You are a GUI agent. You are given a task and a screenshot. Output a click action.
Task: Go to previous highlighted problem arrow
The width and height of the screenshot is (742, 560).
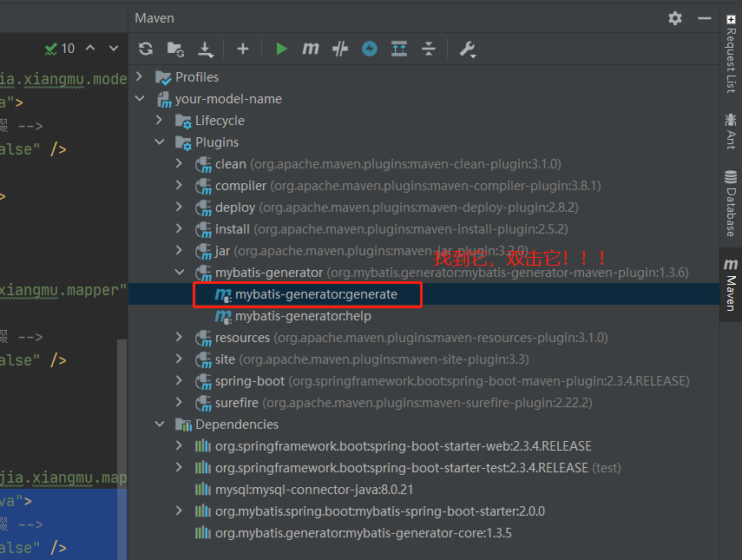90,48
